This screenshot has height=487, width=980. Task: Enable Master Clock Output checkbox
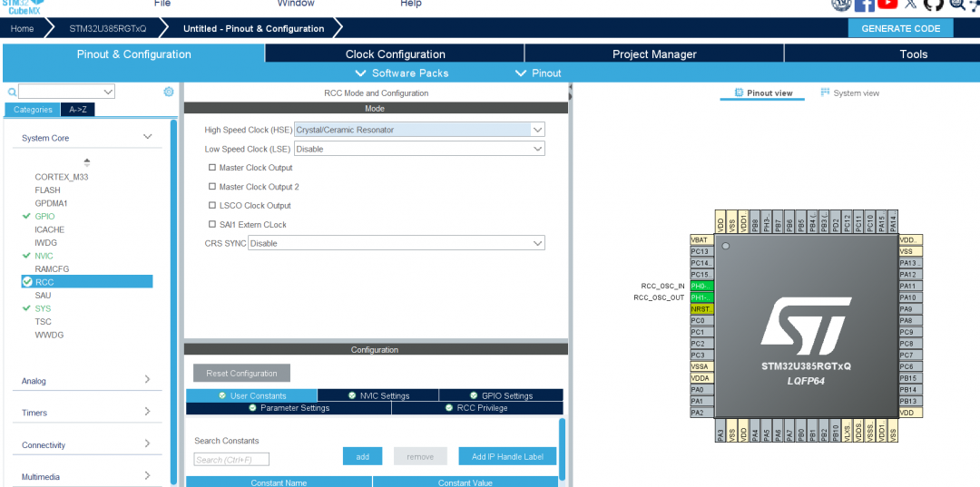click(212, 168)
